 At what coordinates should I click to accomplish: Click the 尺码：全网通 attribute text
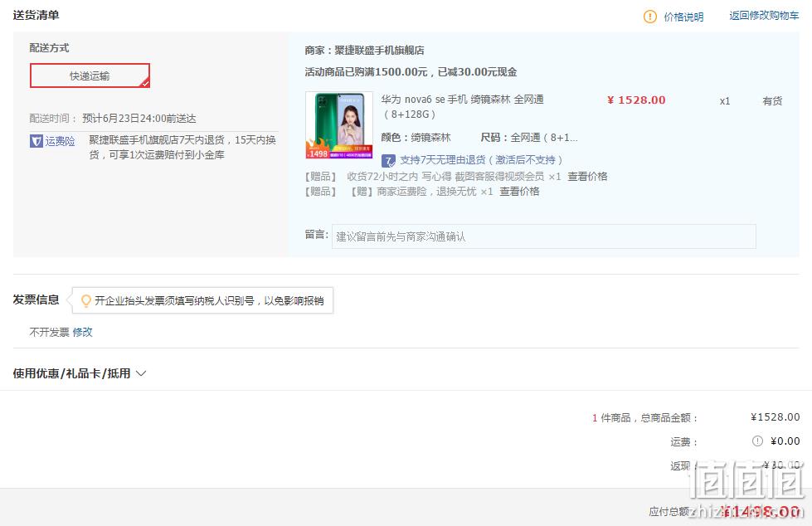tap(529, 138)
